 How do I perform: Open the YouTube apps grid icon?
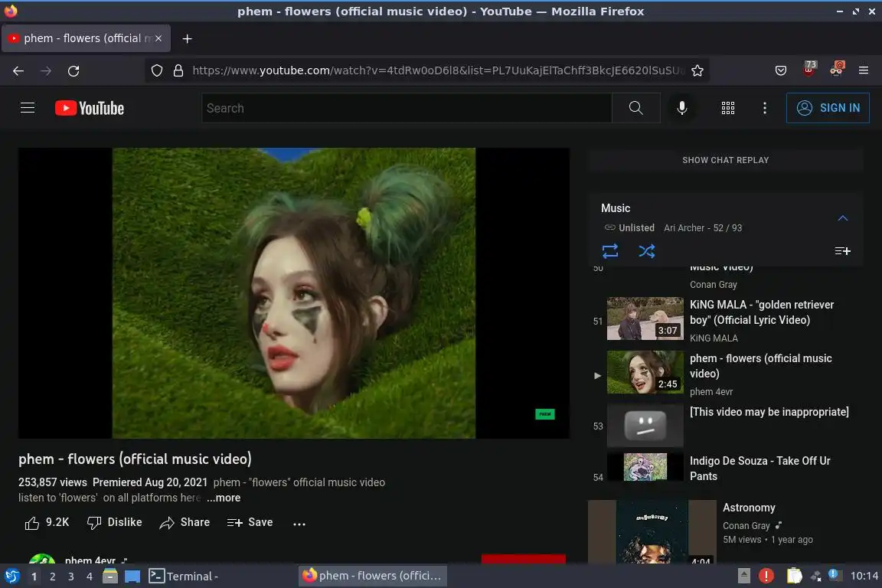pyautogui.click(x=728, y=108)
